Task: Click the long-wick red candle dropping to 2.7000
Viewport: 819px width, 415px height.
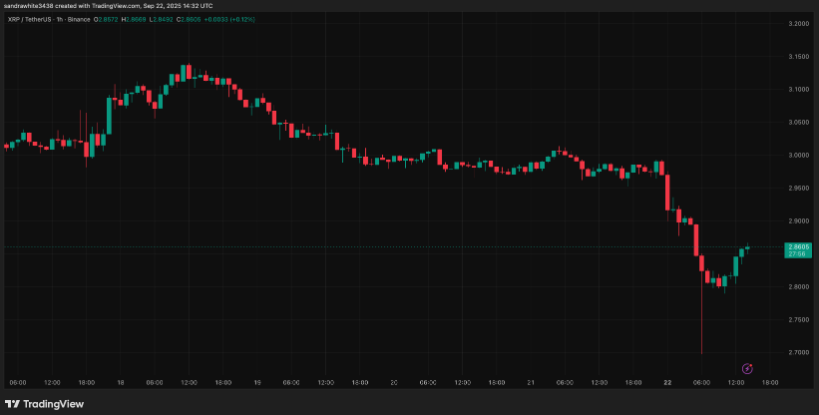Action: click(x=701, y=304)
